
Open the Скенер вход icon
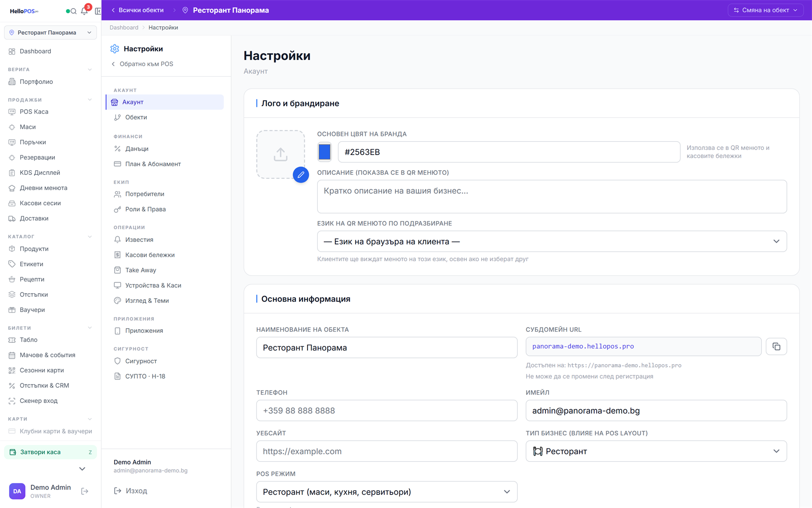pyautogui.click(x=12, y=401)
